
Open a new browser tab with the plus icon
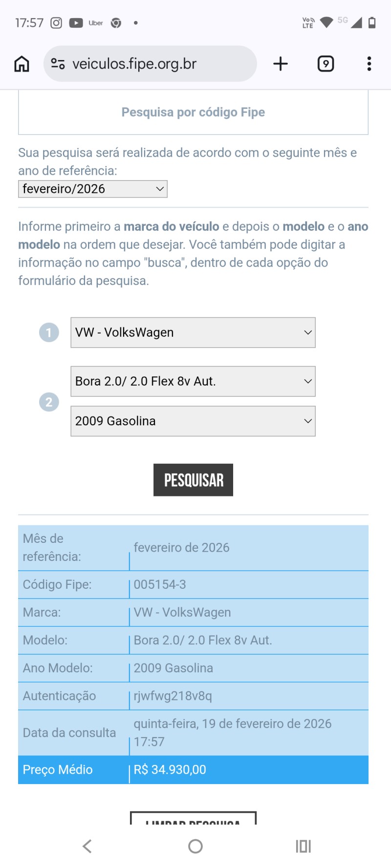[x=280, y=63]
